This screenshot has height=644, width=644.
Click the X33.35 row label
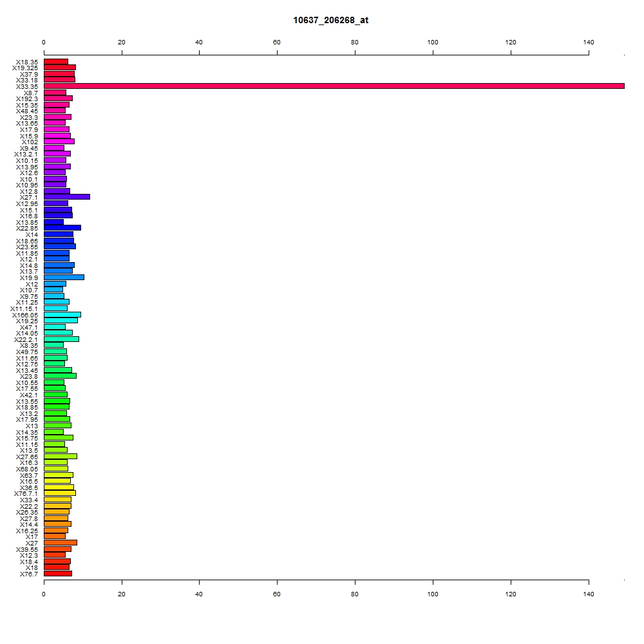(x=26, y=87)
